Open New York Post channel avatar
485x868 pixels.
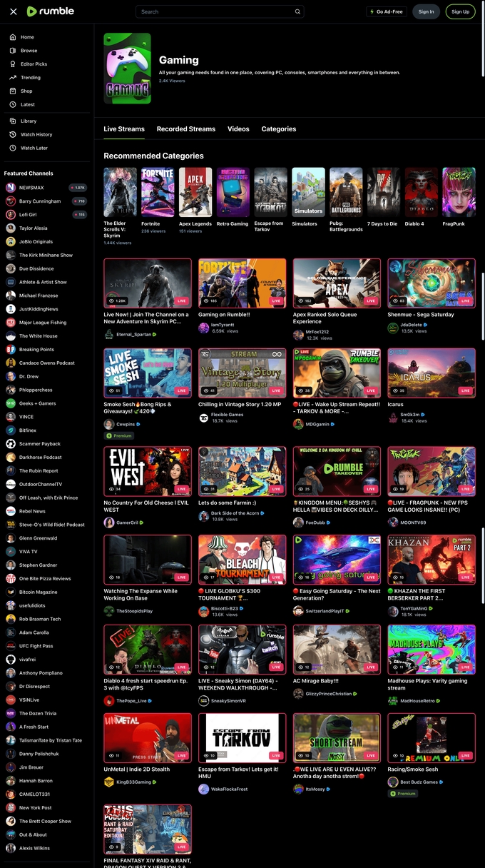click(x=11, y=808)
